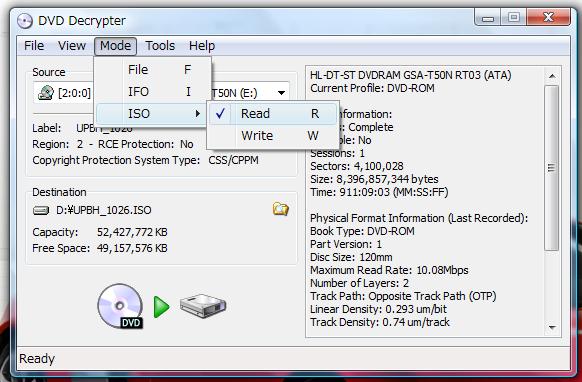This screenshot has height=382, width=582.
Task: Maximize the DVD Decrypter window
Action: [x=514, y=17]
